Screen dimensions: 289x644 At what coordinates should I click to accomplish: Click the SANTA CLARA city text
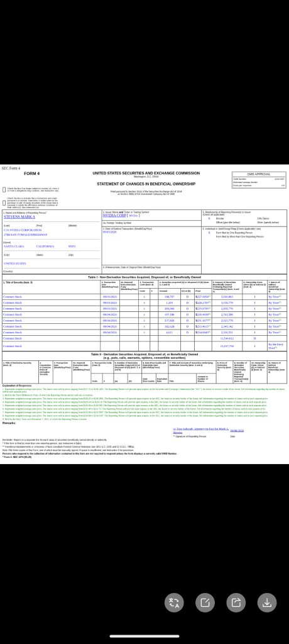point(14,247)
